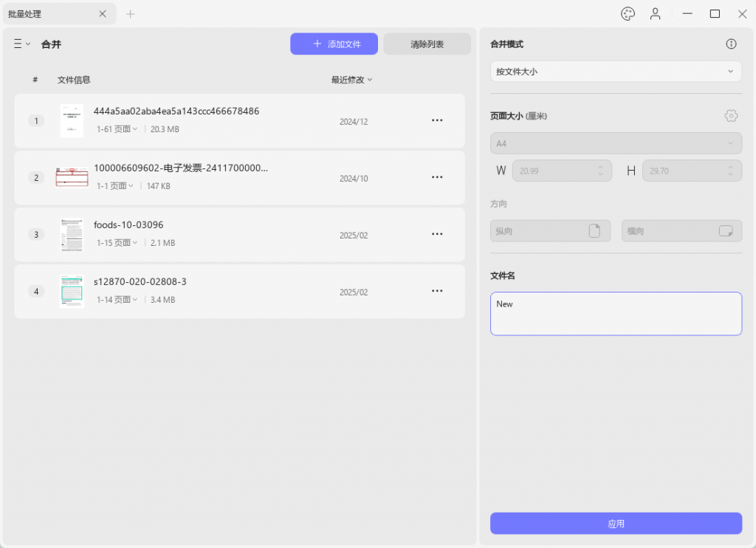Expand the 1-61 页面 page range dropdown
The image size is (756, 548).
(x=117, y=129)
